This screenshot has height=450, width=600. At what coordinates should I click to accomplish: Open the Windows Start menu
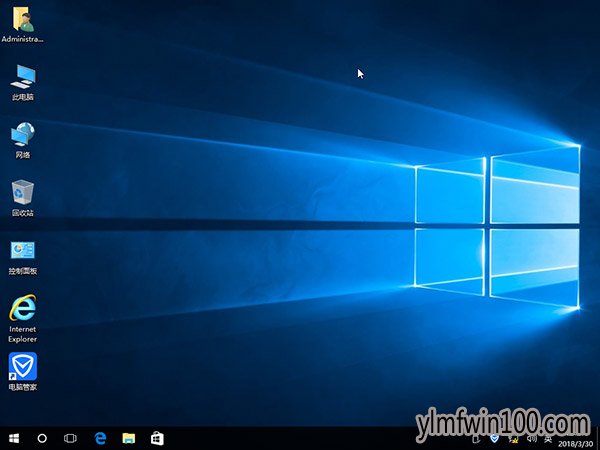click(14, 438)
